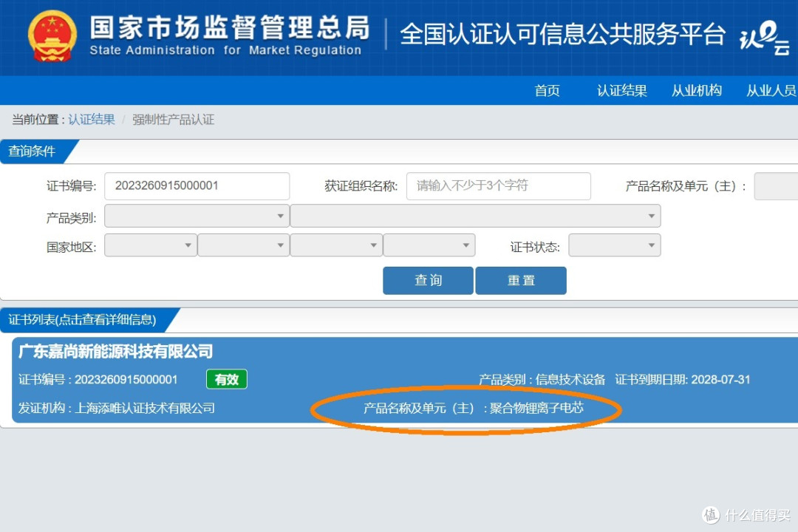Click the 认e云 logo icon
Image resolution: width=798 pixels, height=532 pixels.
pos(765,38)
